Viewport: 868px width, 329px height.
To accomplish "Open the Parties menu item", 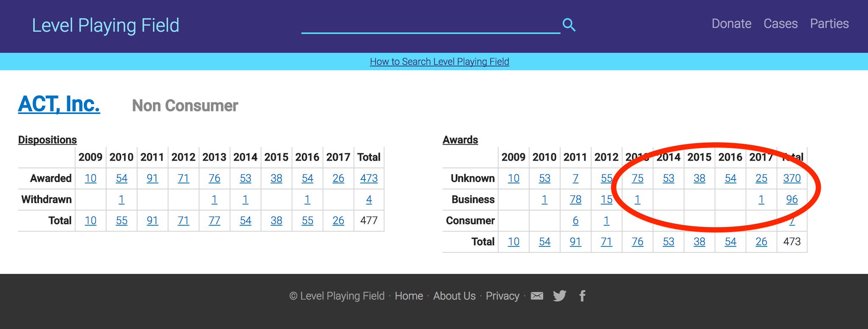I will point(829,24).
